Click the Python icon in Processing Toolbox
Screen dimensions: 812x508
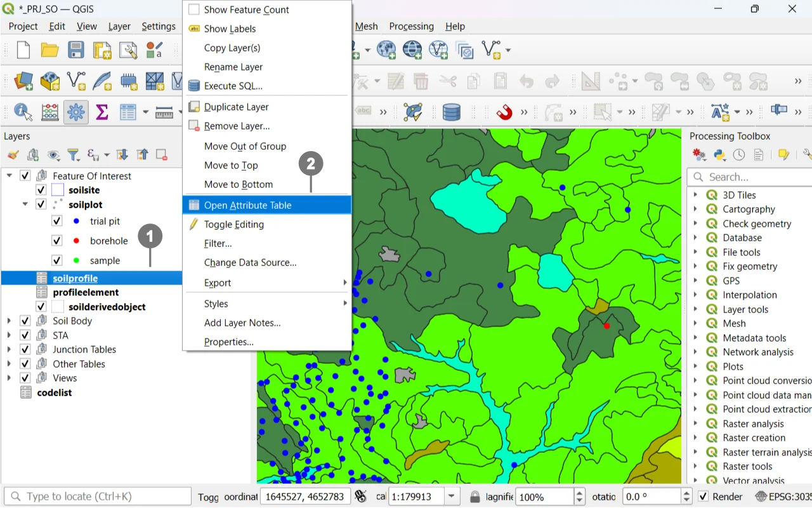click(719, 155)
